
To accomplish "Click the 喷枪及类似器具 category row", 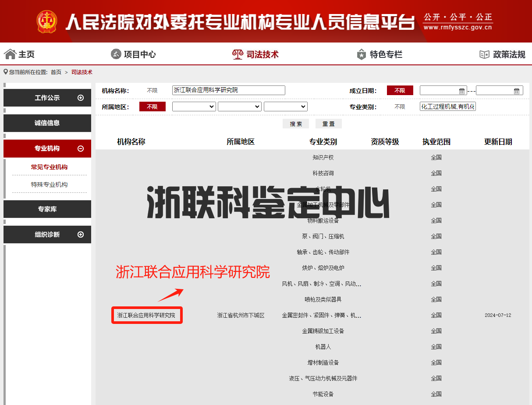I will pyautogui.click(x=323, y=299).
